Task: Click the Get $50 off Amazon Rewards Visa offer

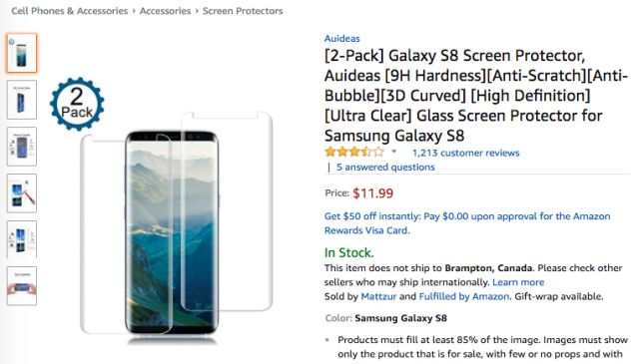Action: click(x=467, y=223)
